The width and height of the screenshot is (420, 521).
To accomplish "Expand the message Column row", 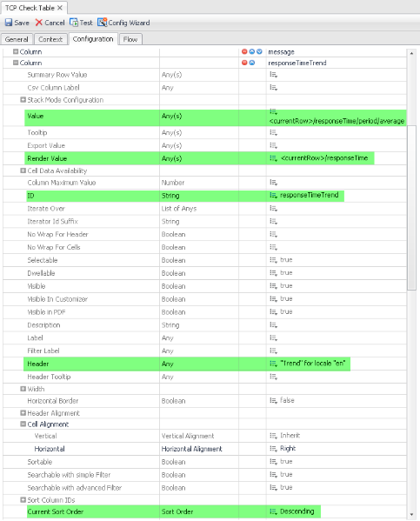I will [16, 51].
